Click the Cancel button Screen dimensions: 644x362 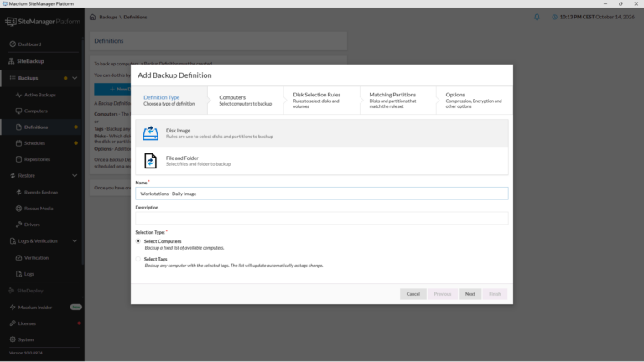pos(413,294)
